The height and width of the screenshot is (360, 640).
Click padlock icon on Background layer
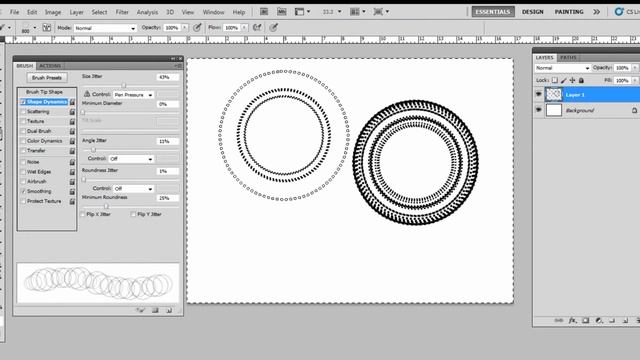(634, 110)
